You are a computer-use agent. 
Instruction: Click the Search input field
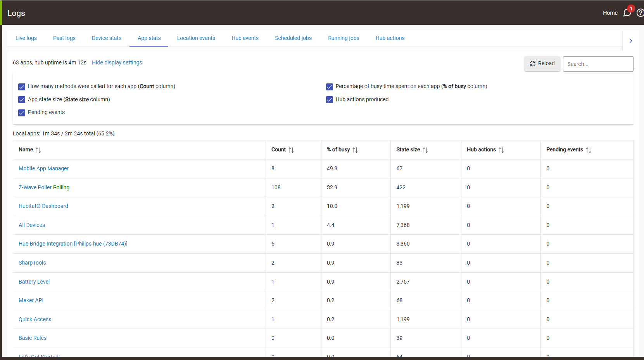point(598,64)
